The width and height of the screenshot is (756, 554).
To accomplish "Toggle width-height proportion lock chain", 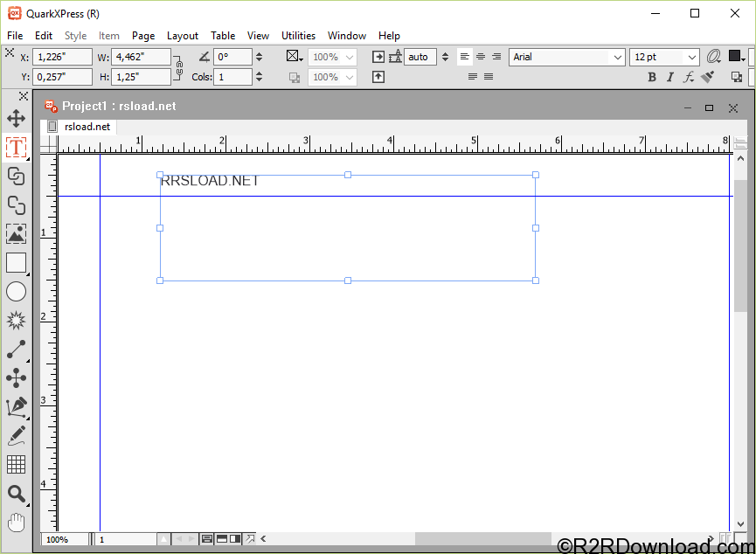I will point(179,67).
